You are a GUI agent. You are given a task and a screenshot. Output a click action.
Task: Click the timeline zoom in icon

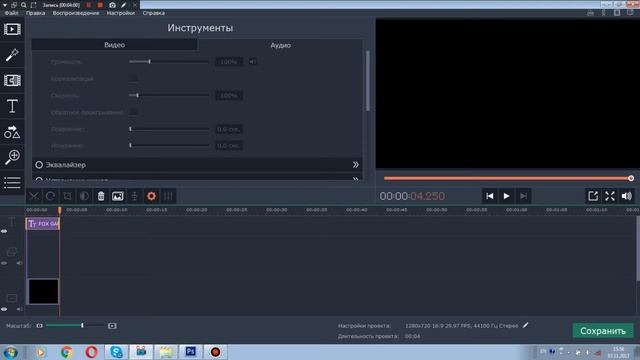coord(112,326)
